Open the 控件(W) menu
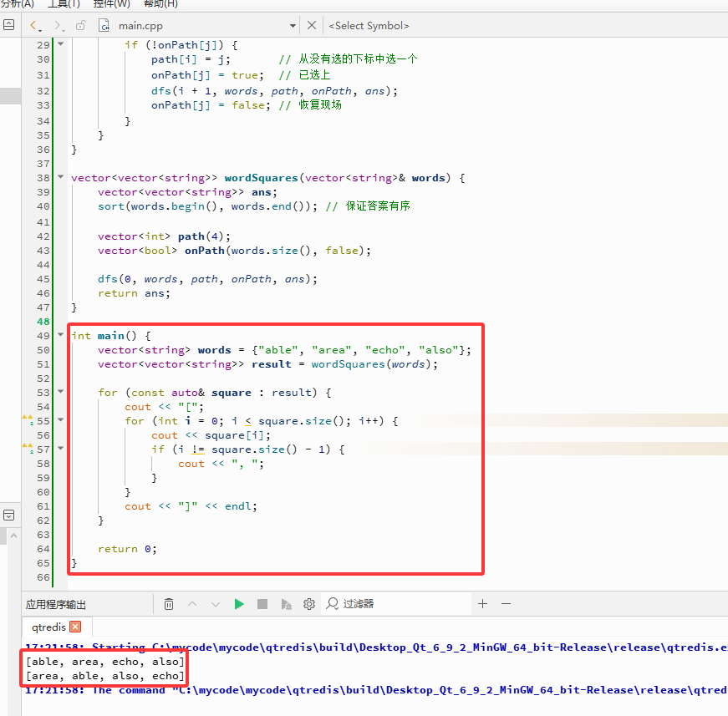 [x=112, y=3]
